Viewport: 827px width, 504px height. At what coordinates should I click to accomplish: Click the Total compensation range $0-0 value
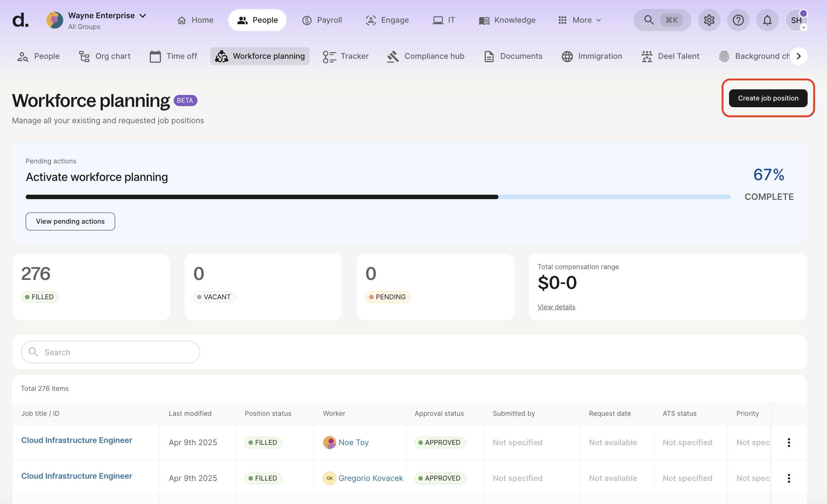(557, 283)
